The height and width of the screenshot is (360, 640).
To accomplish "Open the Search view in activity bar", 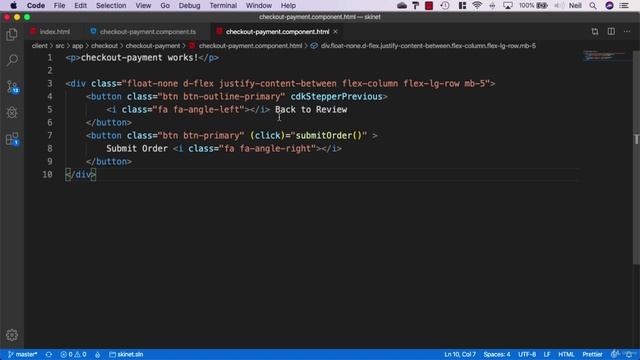I will (12, 60).
